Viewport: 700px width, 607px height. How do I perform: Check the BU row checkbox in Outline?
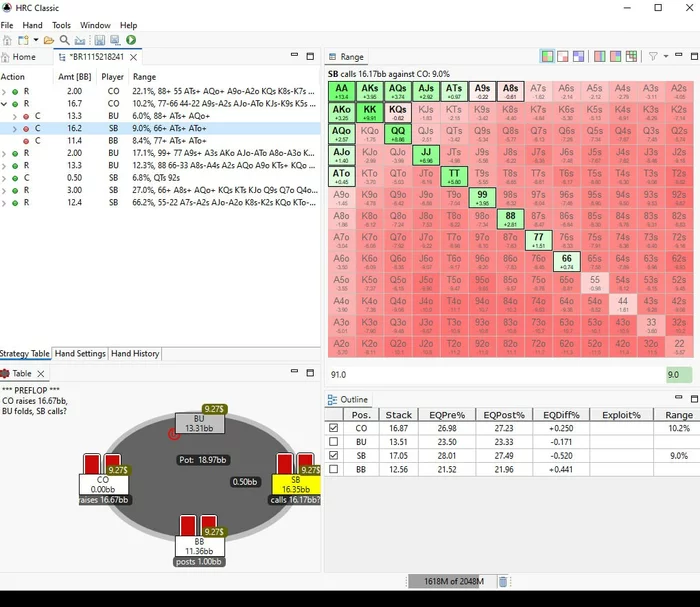coord(333,442)
